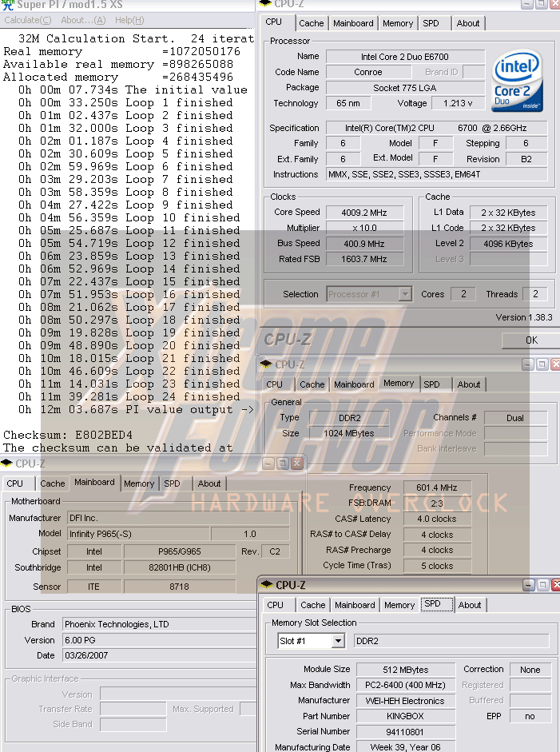Select About tab in Memory CPU-Z window

pos(469,384)
